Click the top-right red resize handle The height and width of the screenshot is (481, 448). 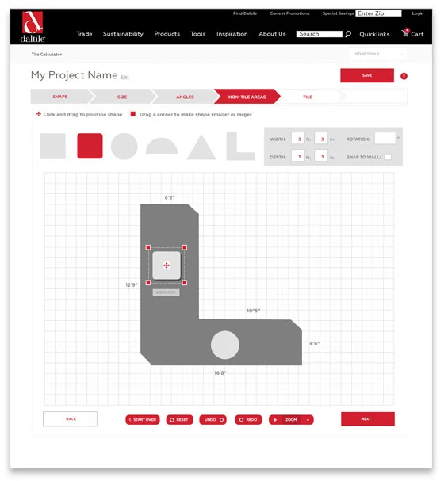[x=185, y=247]
